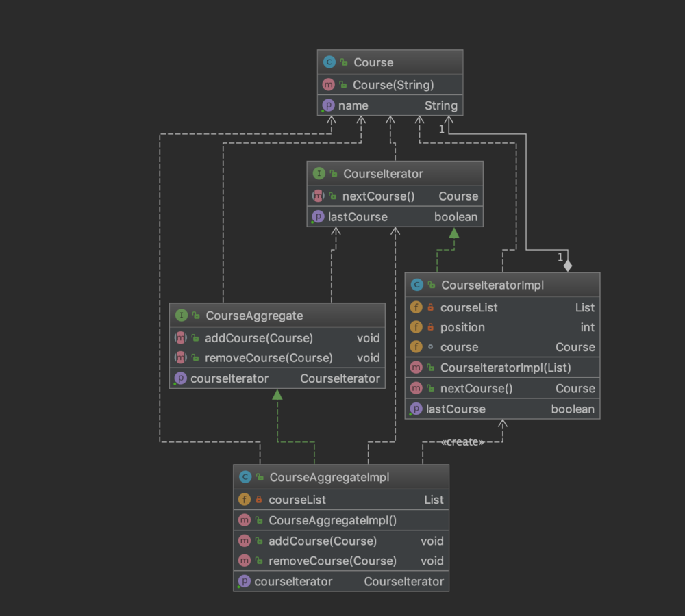Screen dimensions: 685x616
Task: Click the aggregation diamond above CourseIteratorImpl
Action: coord(567,266)
